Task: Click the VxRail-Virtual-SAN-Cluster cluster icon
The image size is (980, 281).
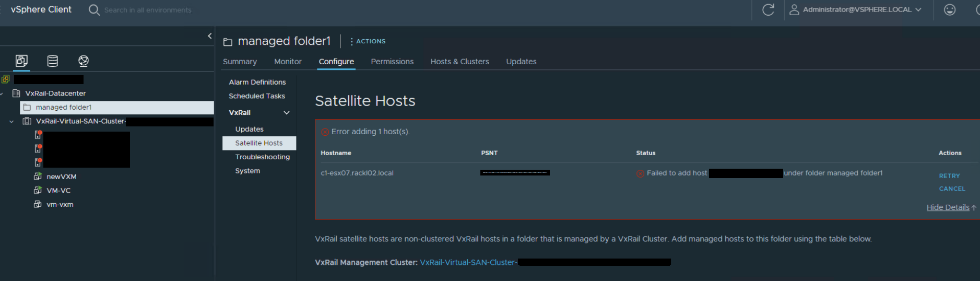Action: [27, 121]
